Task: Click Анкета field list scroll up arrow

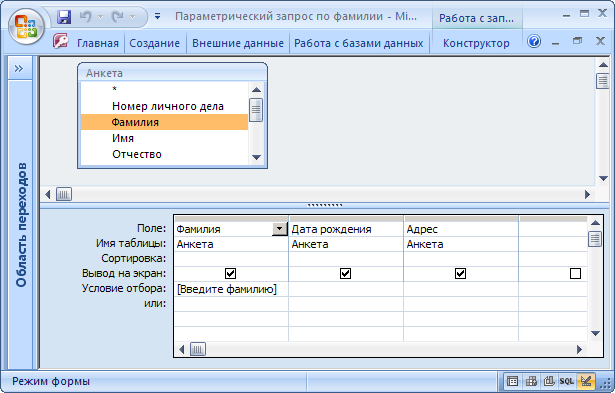Action: pyautogui.click(x=256, y=90)
